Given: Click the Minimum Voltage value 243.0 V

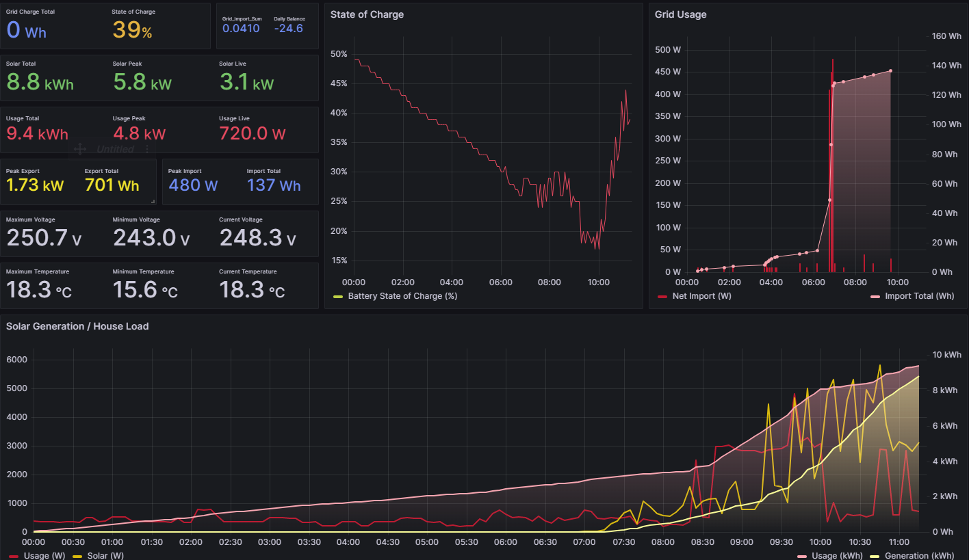Looking at the screenshot, I should (x=151, y=238).
